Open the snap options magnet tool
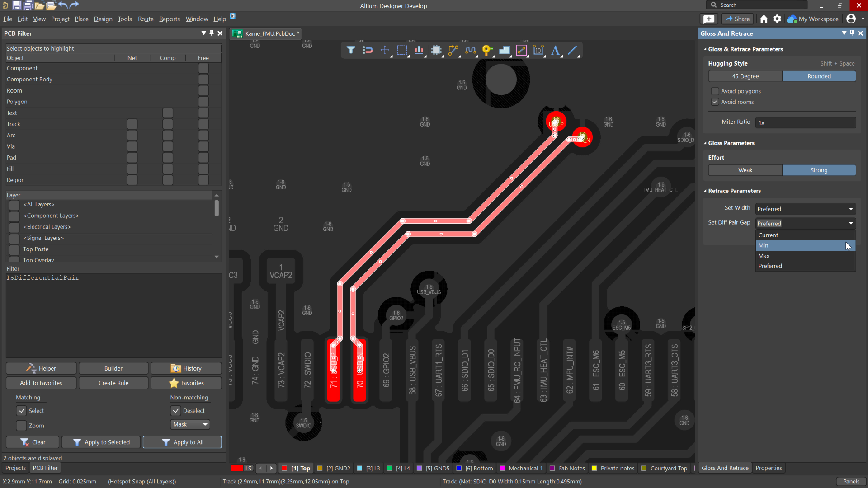868x488 pixels. pos(368,50)
